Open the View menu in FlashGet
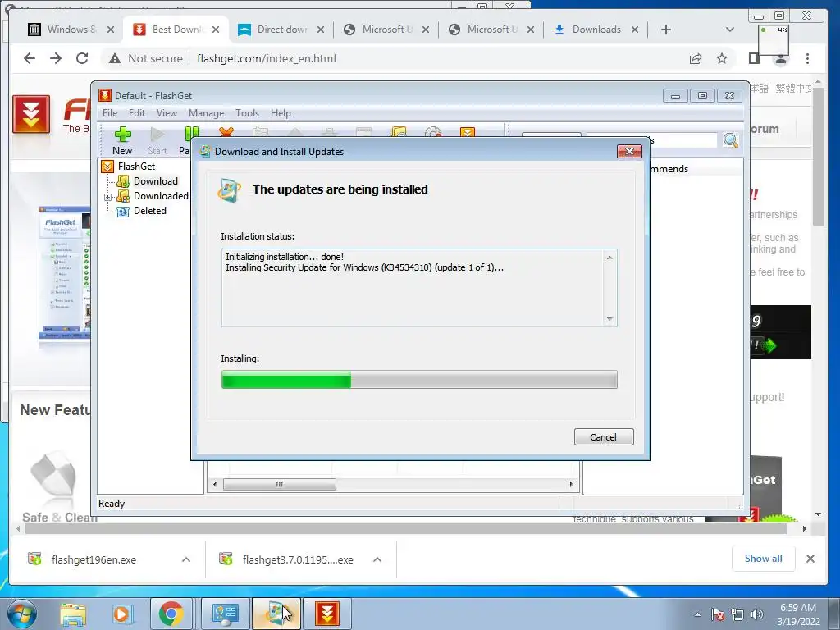 [167, 113]
